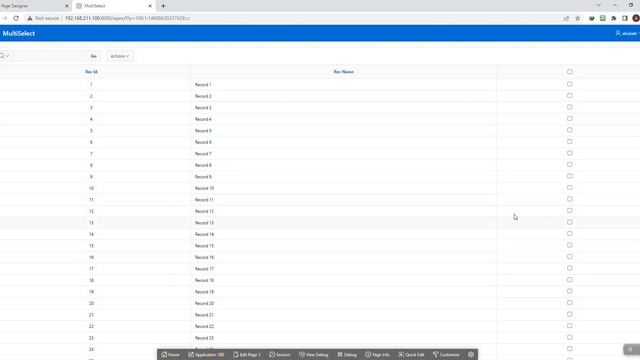Click the green square extension icon
The width and height of the screenshot is (640, 360).
pyautogui.click(x=602, y=18)
